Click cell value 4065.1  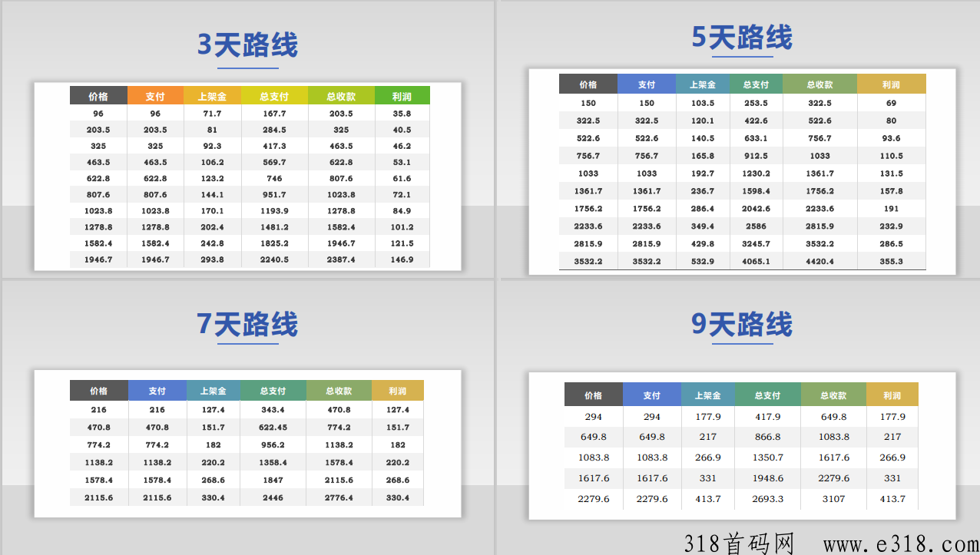click(x=756, y=262)
